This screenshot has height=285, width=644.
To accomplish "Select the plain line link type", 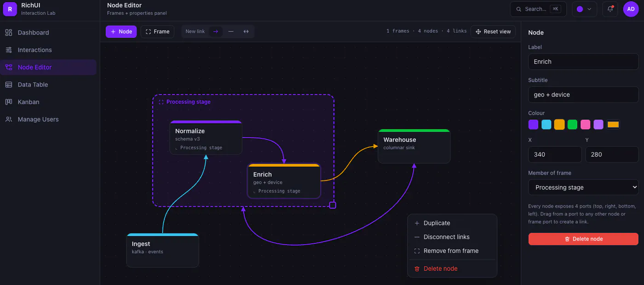I will click(x=231, y=31).
